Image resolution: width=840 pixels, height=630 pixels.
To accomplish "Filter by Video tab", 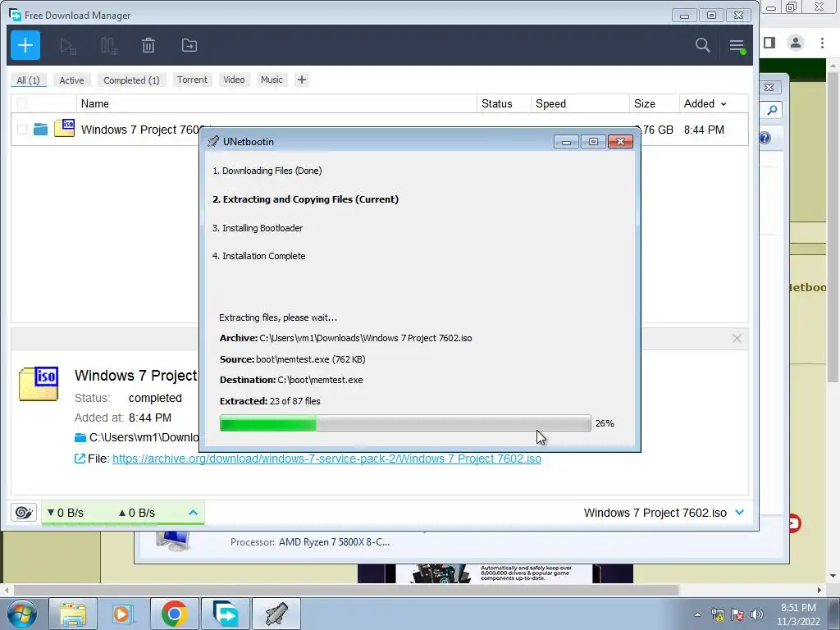I will (234, 80).
